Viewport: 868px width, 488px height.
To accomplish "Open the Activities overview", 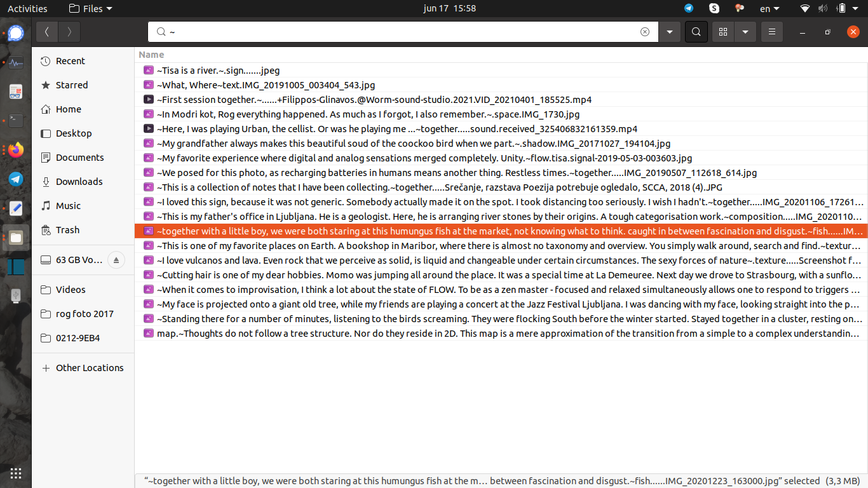I will pos(27,8).
